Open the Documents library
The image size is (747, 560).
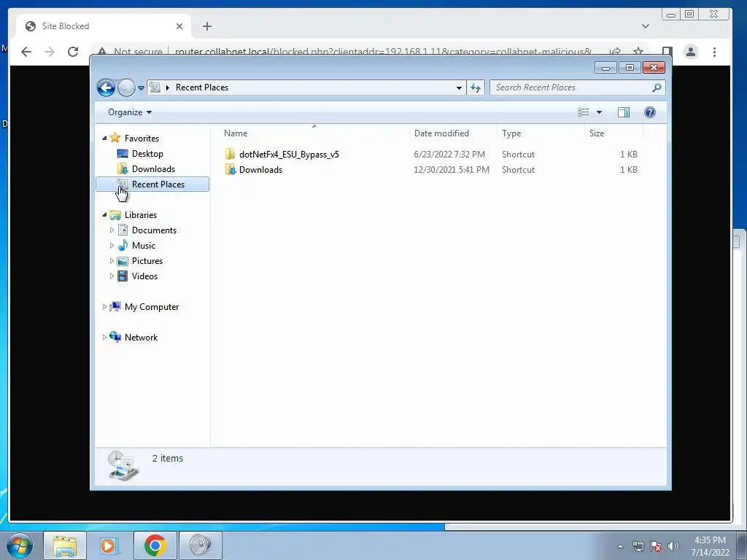[154, 230]
